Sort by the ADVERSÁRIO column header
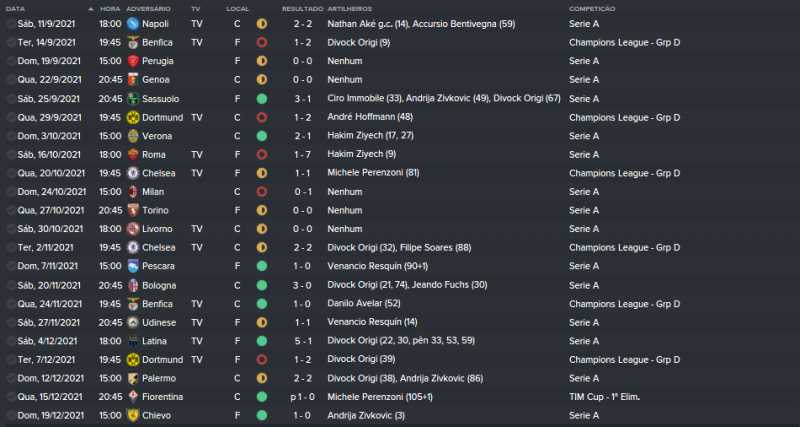The height and width of the screenshot is (427, 800). tap(148, 8)
